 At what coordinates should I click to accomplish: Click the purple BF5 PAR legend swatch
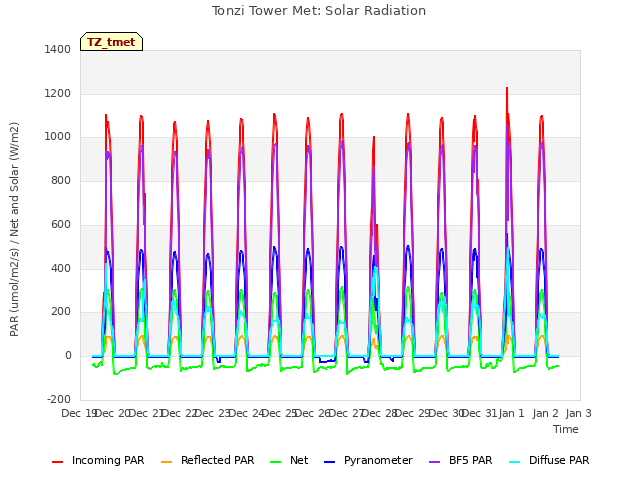coord(435,462)
